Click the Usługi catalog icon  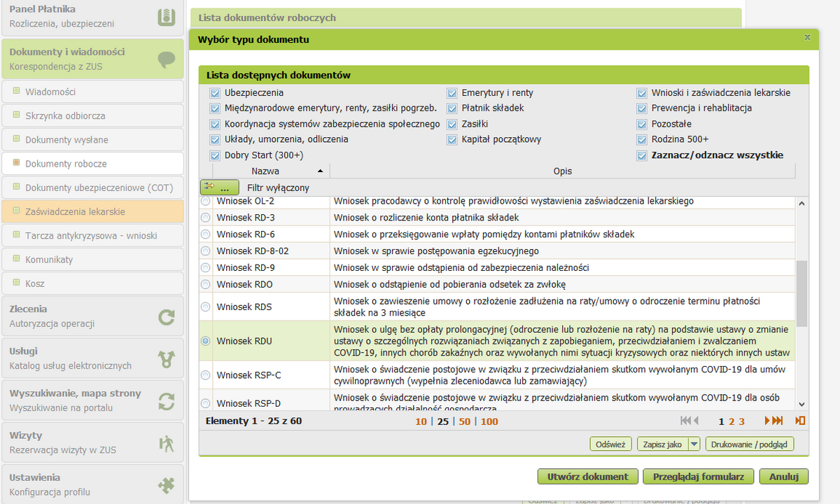[x=166, y=359]
